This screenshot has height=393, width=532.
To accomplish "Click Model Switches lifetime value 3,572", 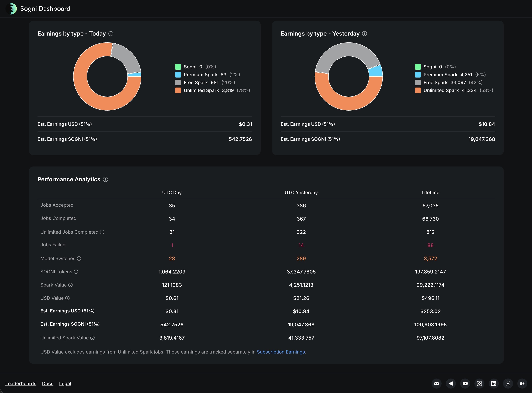I will (x=430, y=258).
